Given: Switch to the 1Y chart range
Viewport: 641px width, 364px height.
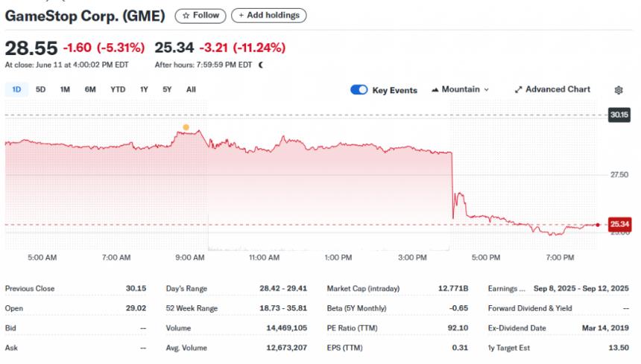Looking at the screenshot, I should pos(144,89).
